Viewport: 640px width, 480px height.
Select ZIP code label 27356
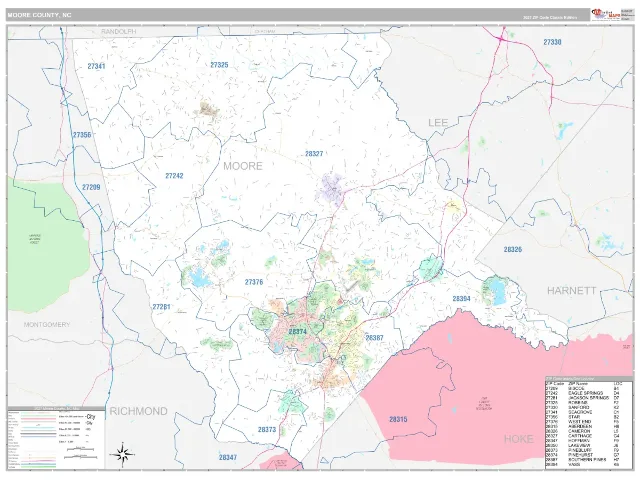pyautogui.click(x=82, y=135)
